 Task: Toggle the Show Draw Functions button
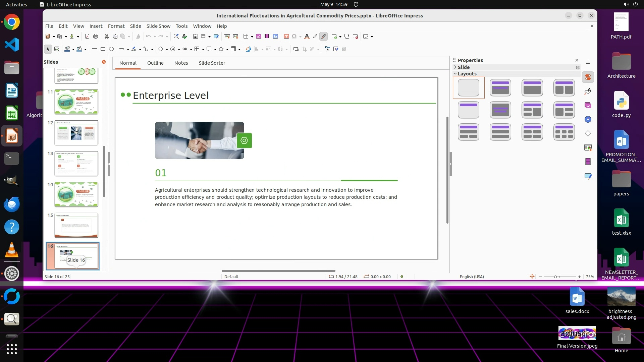(x=323, y=37)
